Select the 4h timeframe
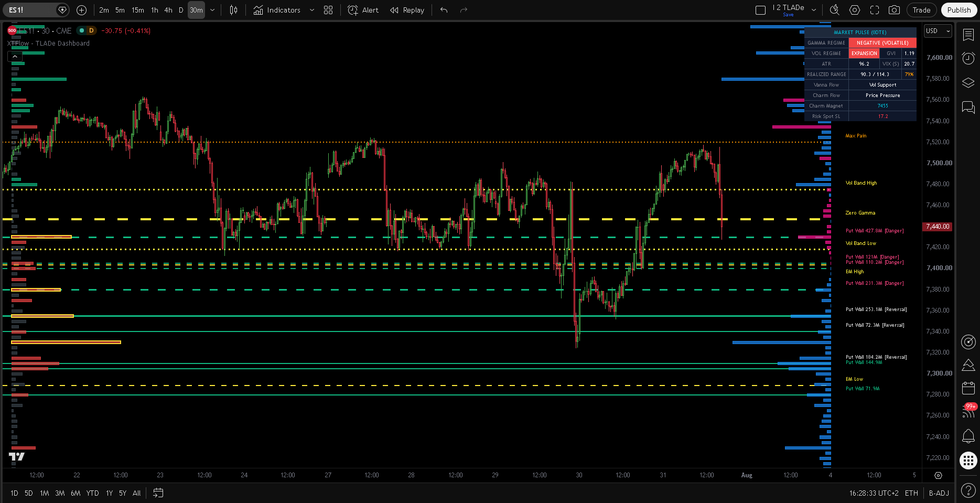Image resolution: width=980 pixels, height=503 pixels. (168, 10)
